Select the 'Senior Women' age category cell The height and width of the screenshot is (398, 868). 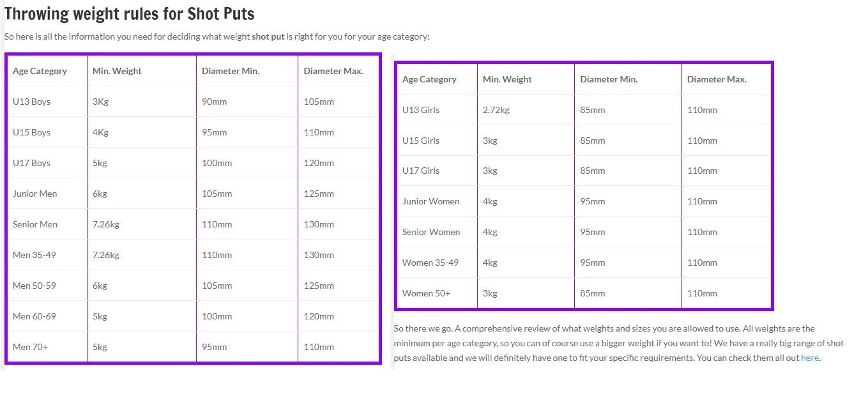[x=431, y=232]
